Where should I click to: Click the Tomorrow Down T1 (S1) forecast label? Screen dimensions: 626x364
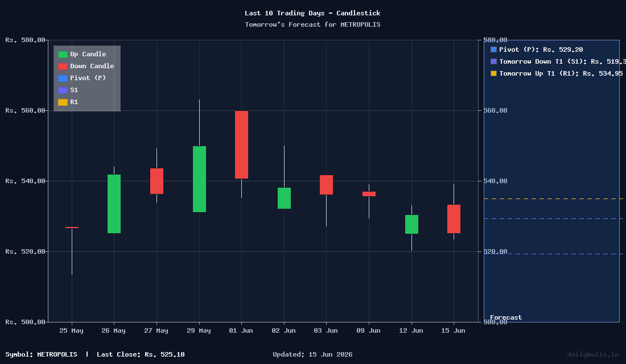coord(562,61)
